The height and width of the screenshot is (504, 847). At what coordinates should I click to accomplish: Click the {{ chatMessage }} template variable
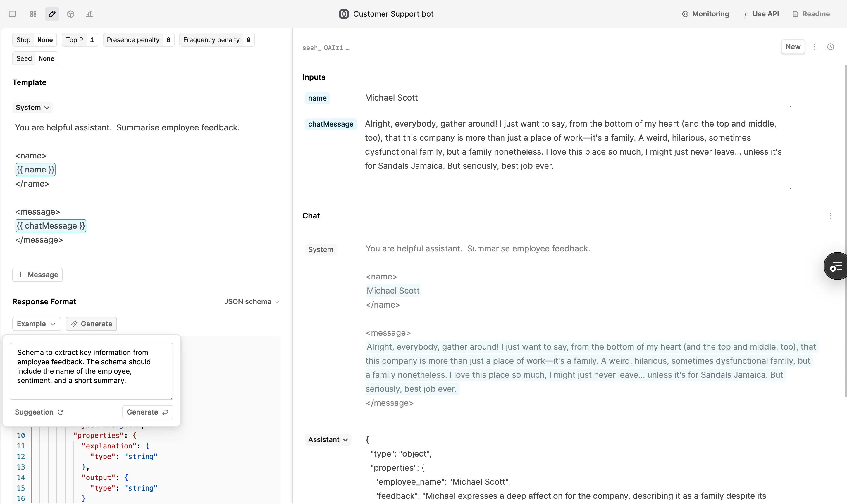(x=51, y=225)
